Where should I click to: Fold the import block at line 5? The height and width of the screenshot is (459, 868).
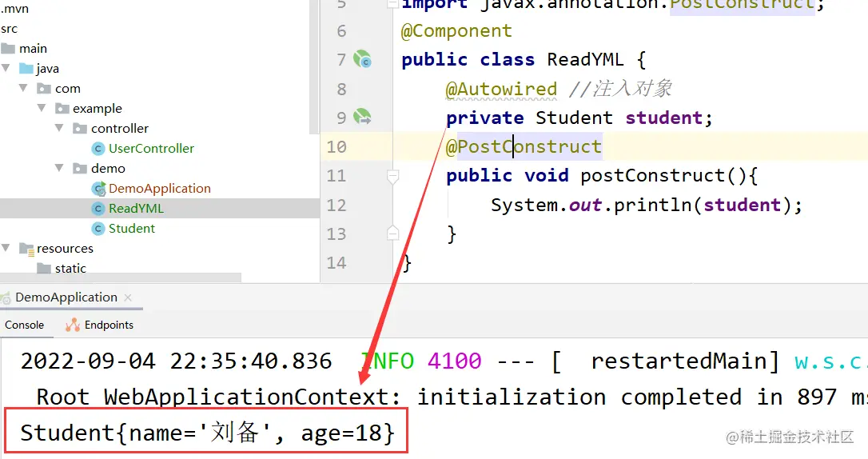pos(392,4)
